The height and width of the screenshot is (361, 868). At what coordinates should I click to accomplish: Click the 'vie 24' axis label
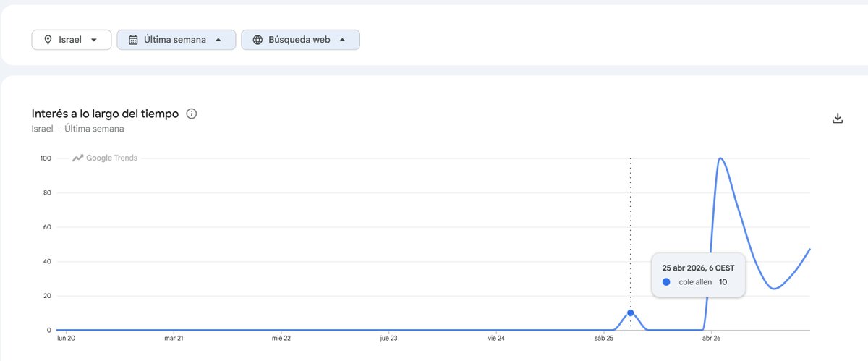(496, 338)
